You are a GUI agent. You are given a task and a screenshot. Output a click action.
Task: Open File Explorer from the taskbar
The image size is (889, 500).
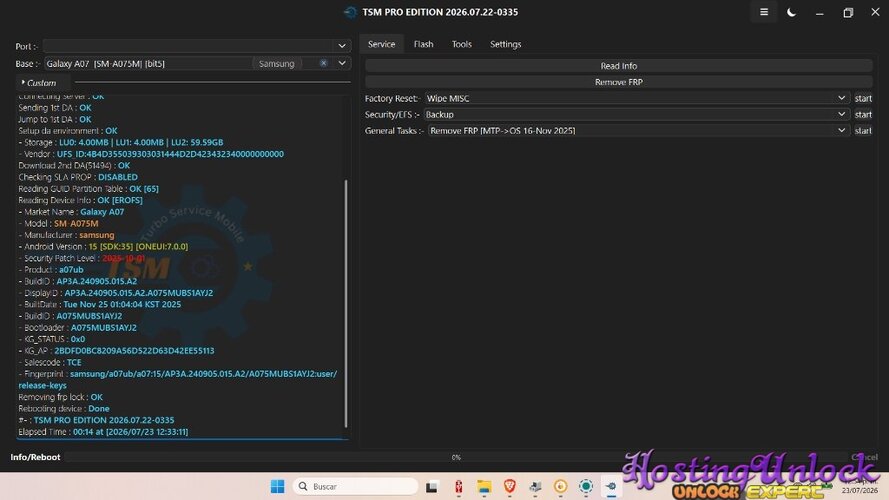pos(484,486)
